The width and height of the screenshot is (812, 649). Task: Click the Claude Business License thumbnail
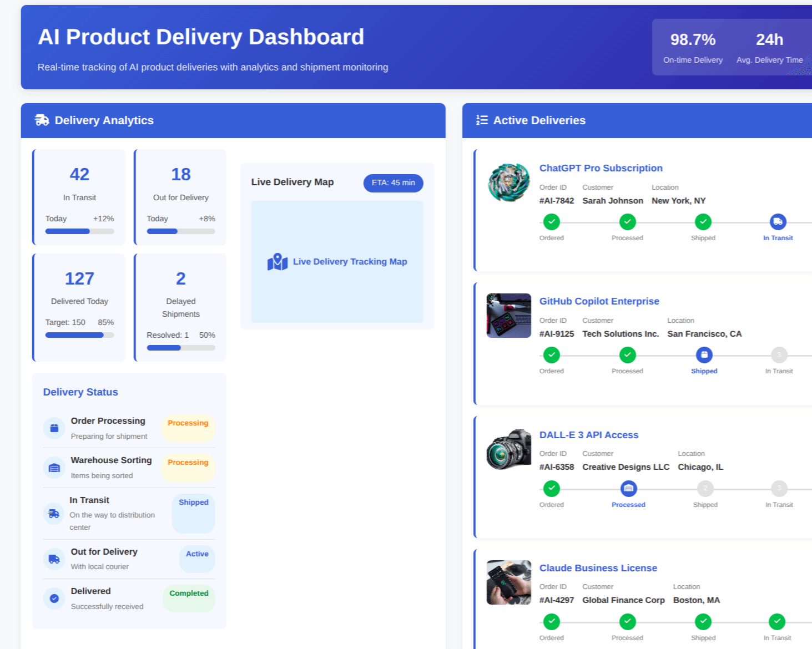tap(509, 582)
